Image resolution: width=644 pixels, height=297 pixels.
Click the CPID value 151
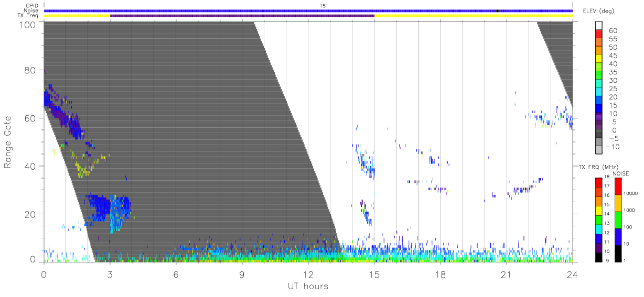[324, 6]
